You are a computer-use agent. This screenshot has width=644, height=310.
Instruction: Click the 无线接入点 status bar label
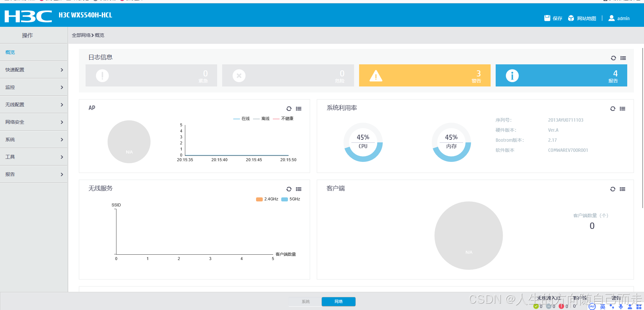click(549, 298)
